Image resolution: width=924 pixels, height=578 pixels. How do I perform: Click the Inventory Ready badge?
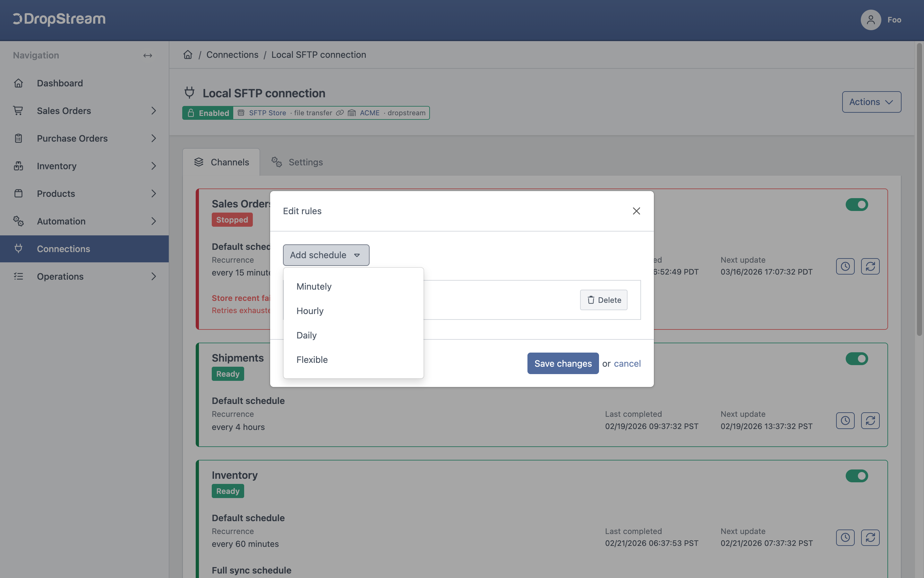coord(228,491)
